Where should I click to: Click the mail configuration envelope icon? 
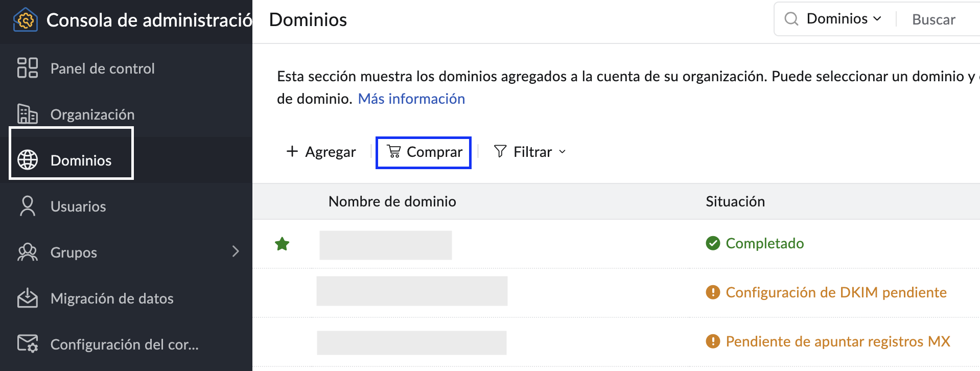28,343
